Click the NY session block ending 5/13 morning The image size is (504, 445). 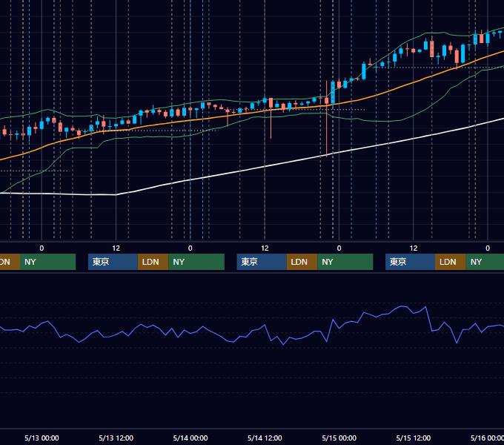tap(47, 262)
